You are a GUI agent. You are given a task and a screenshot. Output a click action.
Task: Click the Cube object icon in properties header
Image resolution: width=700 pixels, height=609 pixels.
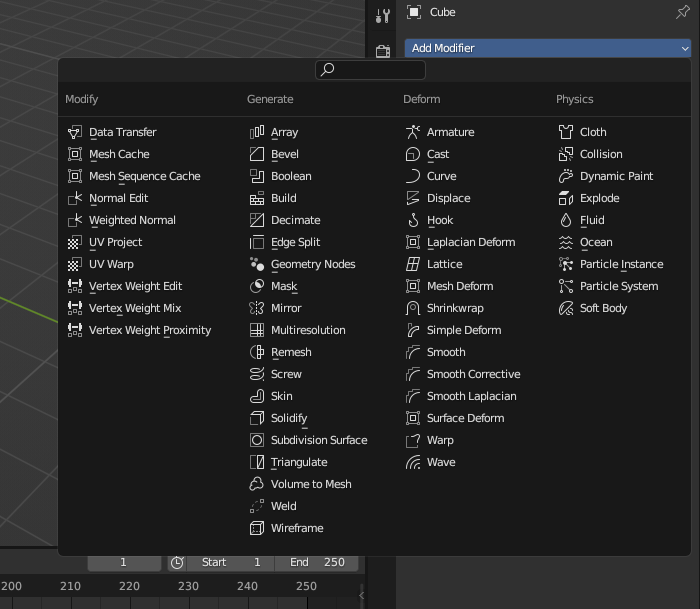pos(413,12)
